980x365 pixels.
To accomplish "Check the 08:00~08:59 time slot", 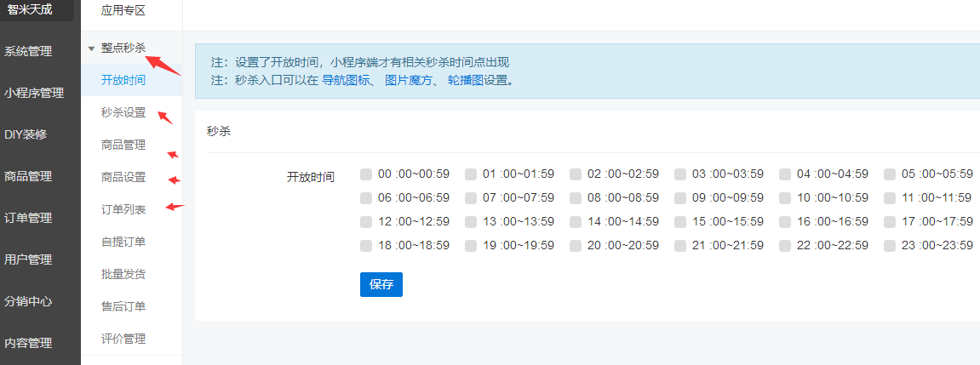I will pos(576,198).
